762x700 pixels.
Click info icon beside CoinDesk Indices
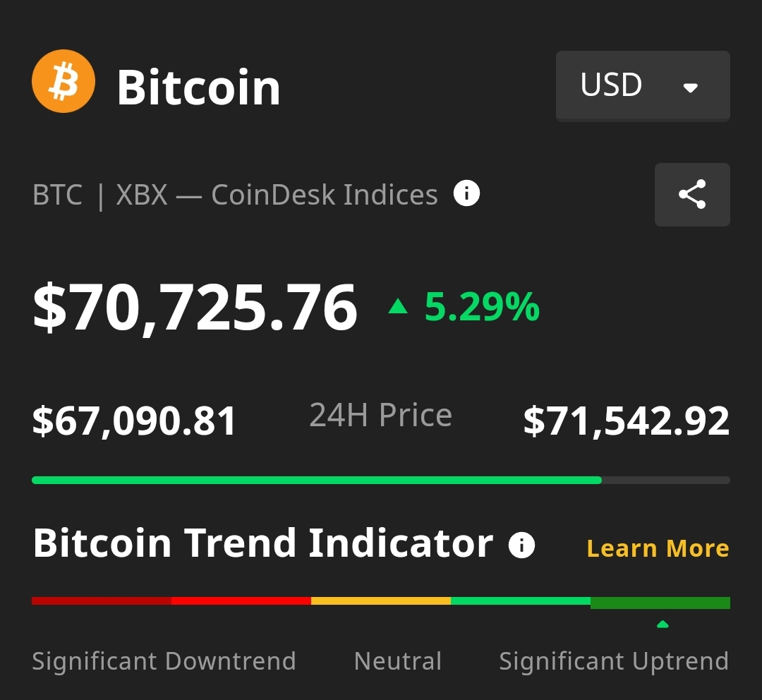pos(466,193)
